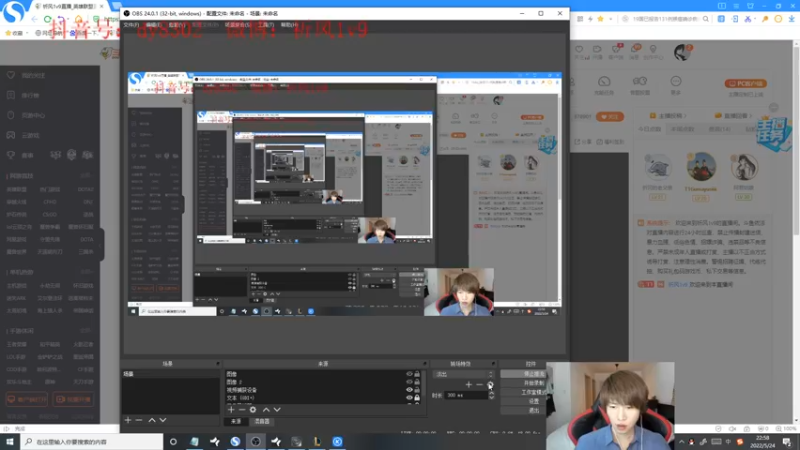Select the 场景 entry in scenes list
Viewport: 800px width, 450px height.
(170, 374)
